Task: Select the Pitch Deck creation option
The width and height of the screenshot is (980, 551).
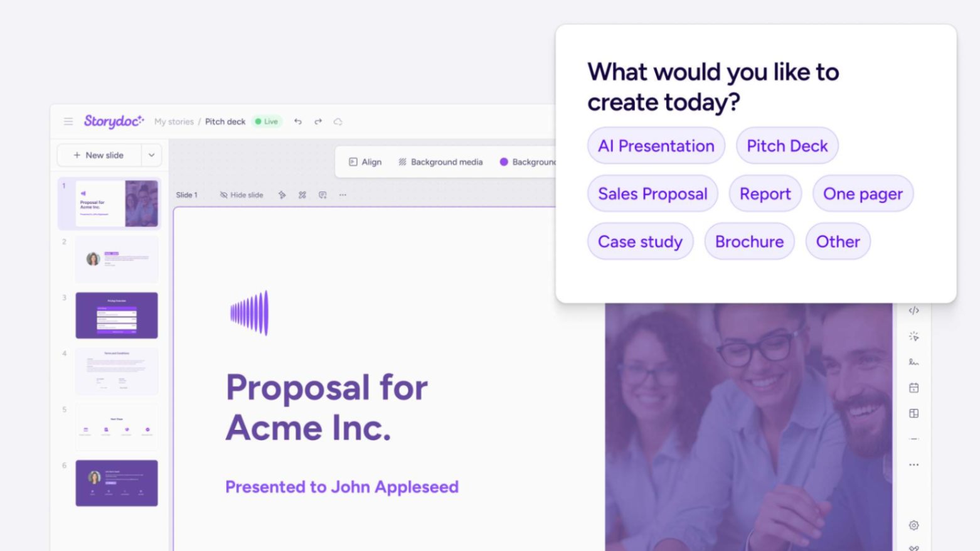Action: point(787,146)
